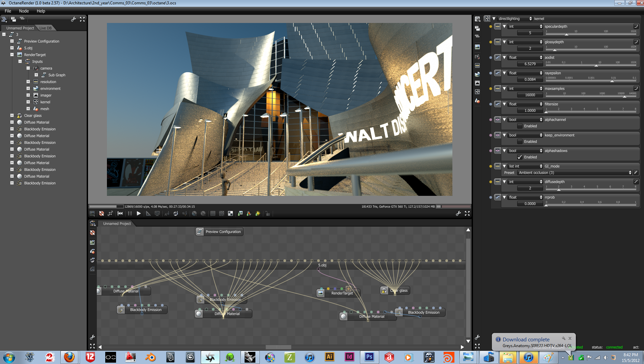The width and height of the screenshot is (644, 364).
Task: Expand the camera tree item
Action: coord(28,68)
